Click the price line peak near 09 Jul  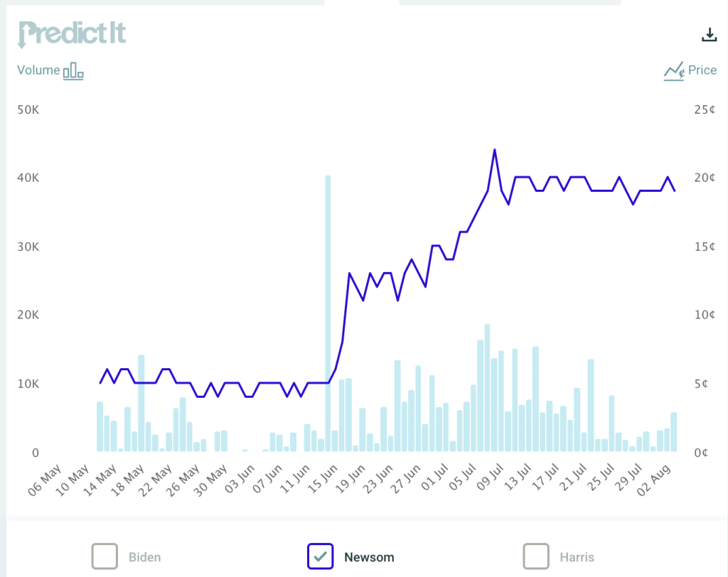(494, 150)
